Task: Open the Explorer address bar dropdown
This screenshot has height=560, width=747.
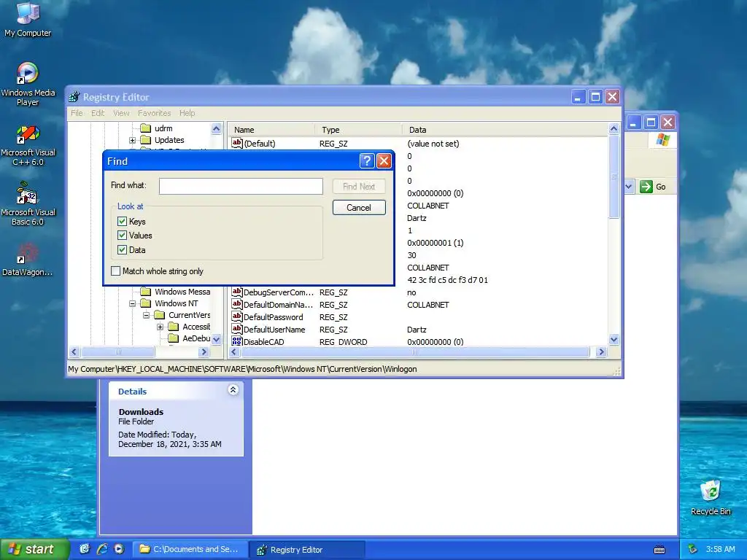Action: [x=629, y=187]
